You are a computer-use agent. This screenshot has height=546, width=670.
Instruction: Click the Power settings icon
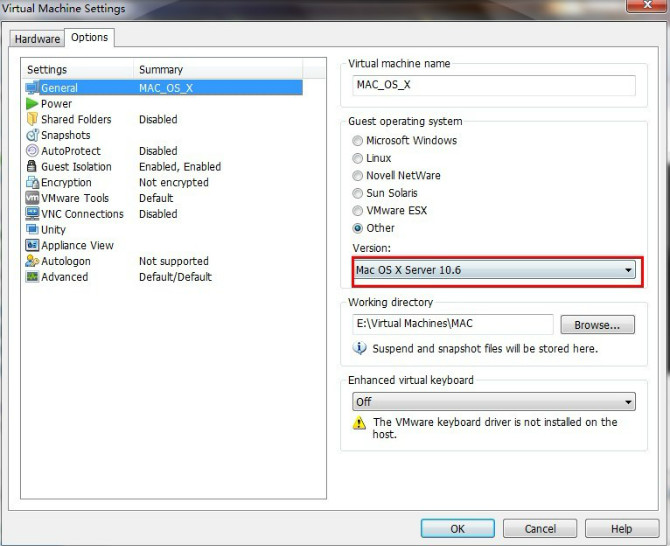tap(32, 104)
